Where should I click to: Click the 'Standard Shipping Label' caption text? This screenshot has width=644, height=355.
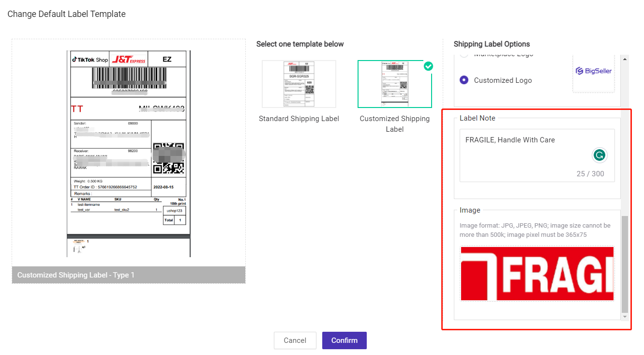(x=299, y=119)
